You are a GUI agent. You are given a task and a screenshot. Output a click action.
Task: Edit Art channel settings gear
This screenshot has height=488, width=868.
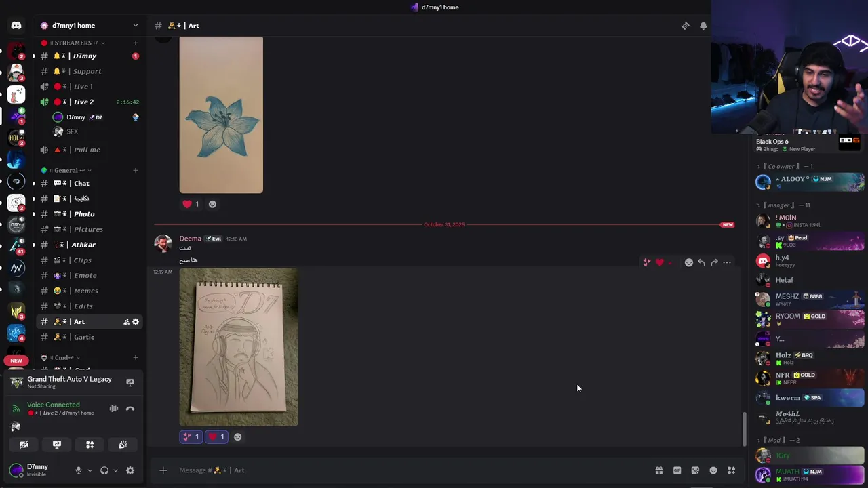136,322
